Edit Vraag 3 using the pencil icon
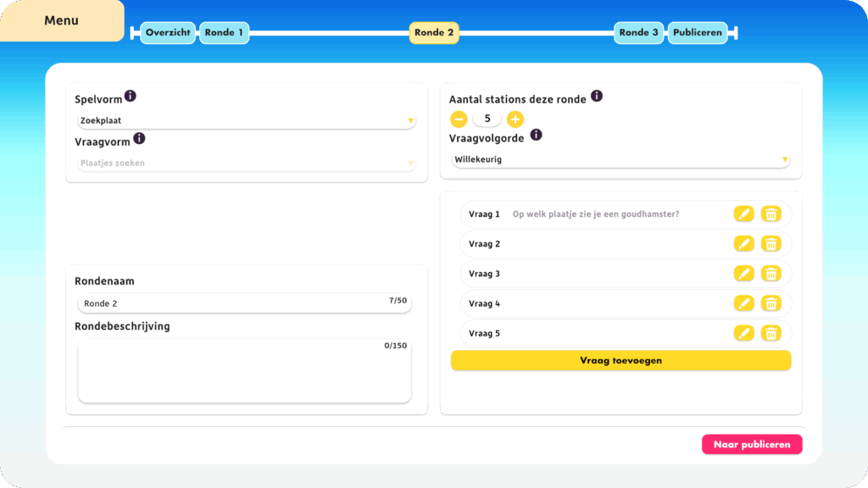Viewport: 868px width, 488px height. click(x=743, y=274)
